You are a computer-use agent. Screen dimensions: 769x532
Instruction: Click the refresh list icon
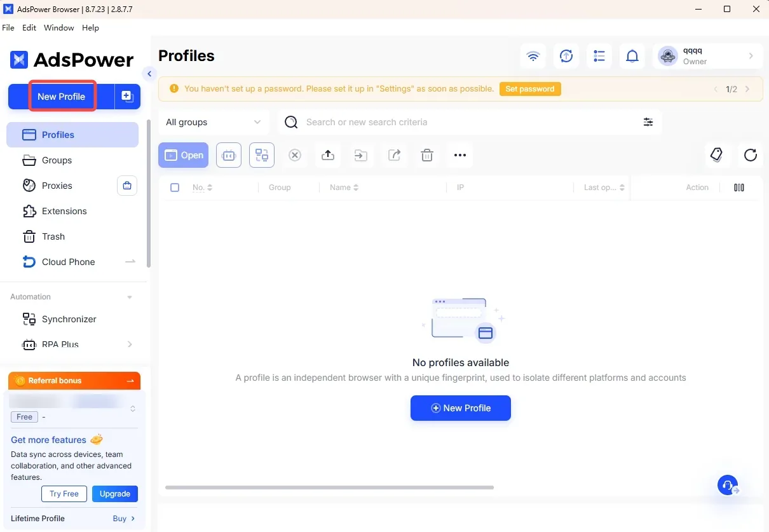point(751,155)
